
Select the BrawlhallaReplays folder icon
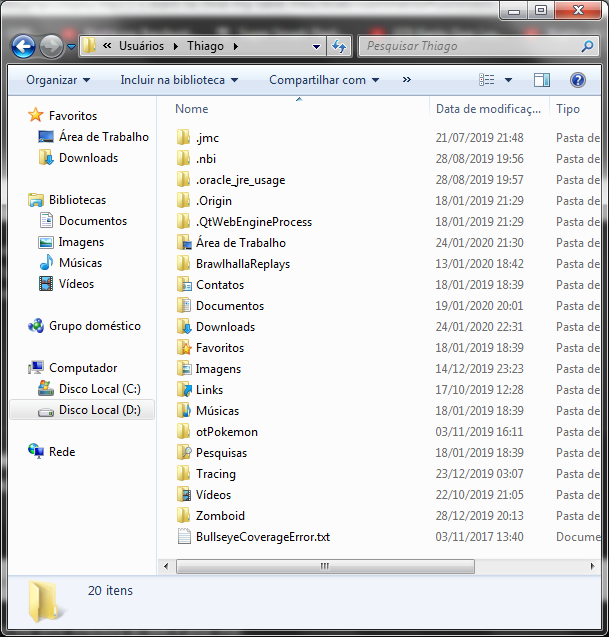183,264
